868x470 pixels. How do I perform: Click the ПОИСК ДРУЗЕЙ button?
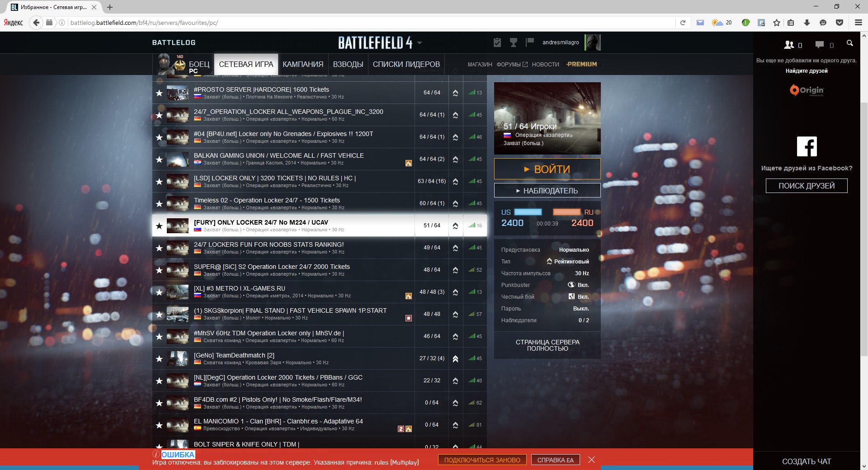(807, 186)
